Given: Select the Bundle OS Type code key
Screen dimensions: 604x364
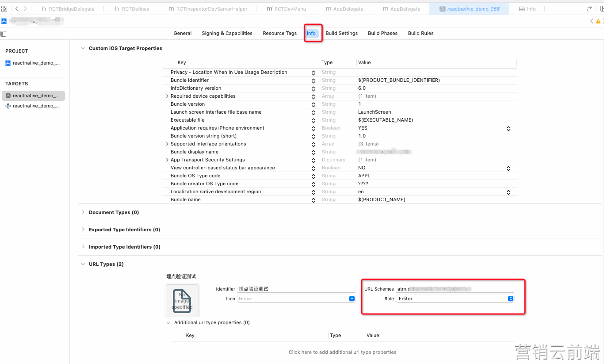Looking at the screenshot, I should 195,176.
